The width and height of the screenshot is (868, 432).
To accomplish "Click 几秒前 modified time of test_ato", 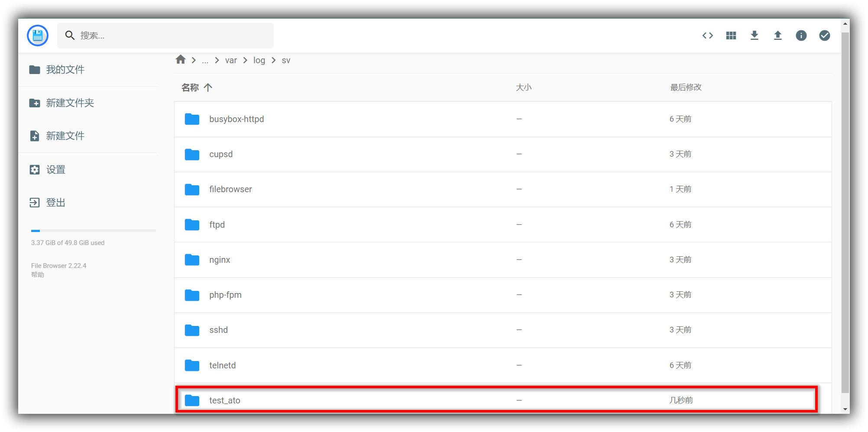I will click(681, 400).
